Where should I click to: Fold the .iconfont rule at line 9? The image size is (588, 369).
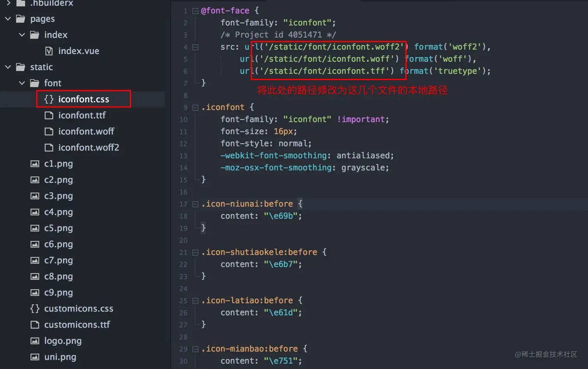(196, 107)
